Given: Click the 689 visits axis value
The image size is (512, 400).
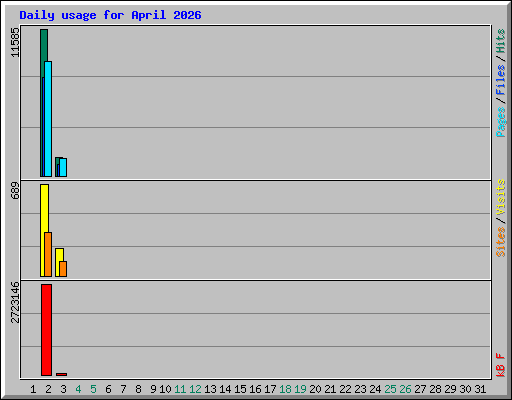Looking at the screenshot, I should (15, 191).
